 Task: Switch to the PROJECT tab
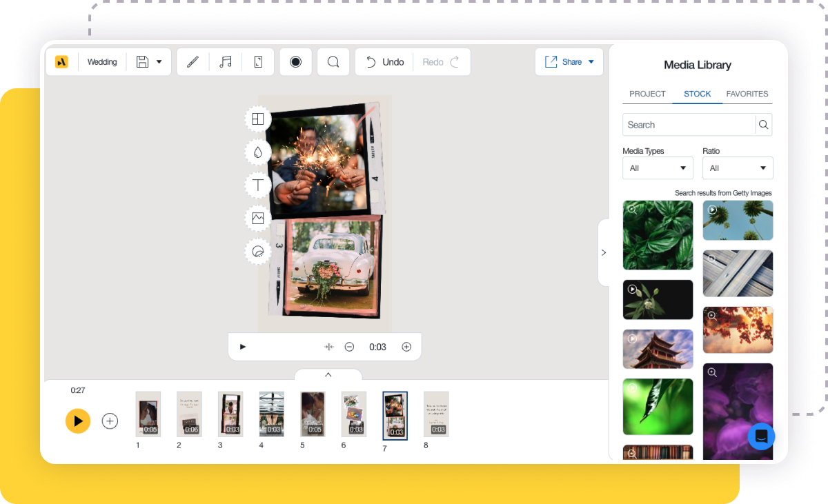tap(647, 94)
